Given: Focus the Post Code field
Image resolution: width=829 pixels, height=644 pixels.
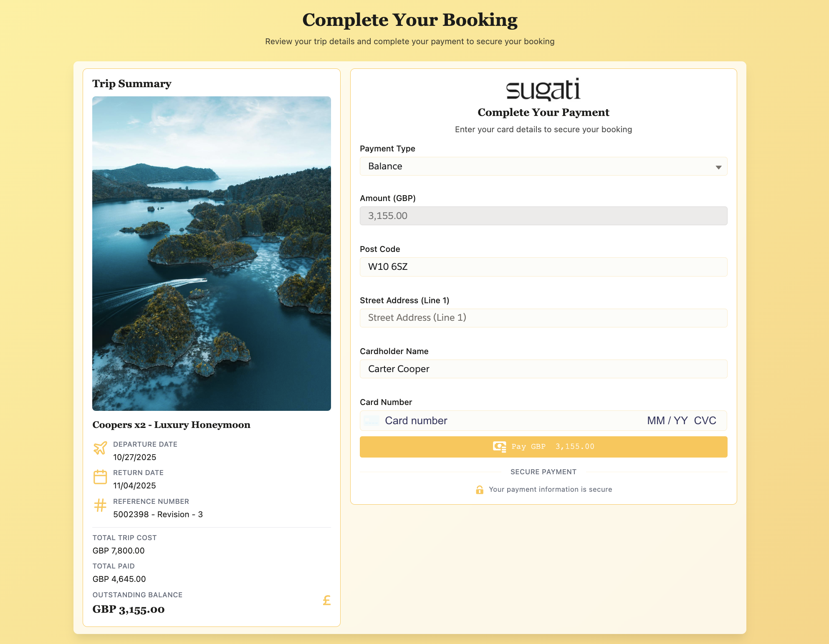Looking at the screenshot, I should pos(543,267).
